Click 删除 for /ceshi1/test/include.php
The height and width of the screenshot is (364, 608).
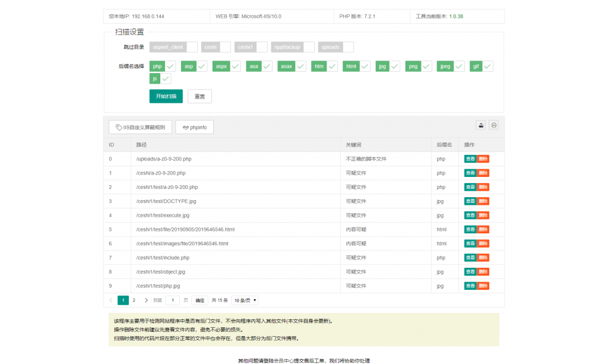[x=483, y=258]
